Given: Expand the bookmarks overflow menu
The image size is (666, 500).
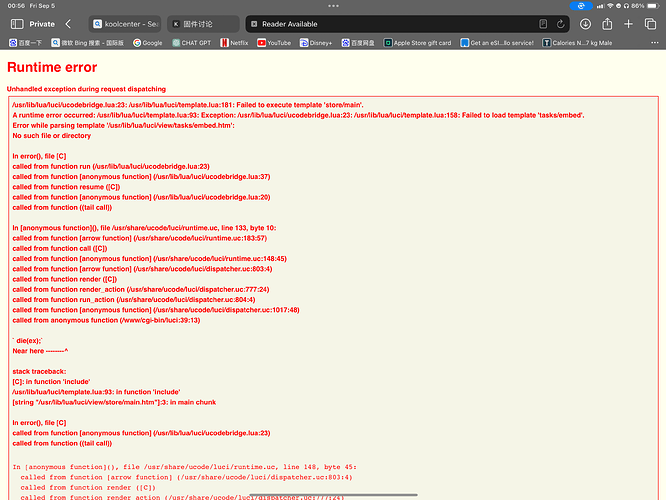Looking at the screenshot, I should 657,43.
